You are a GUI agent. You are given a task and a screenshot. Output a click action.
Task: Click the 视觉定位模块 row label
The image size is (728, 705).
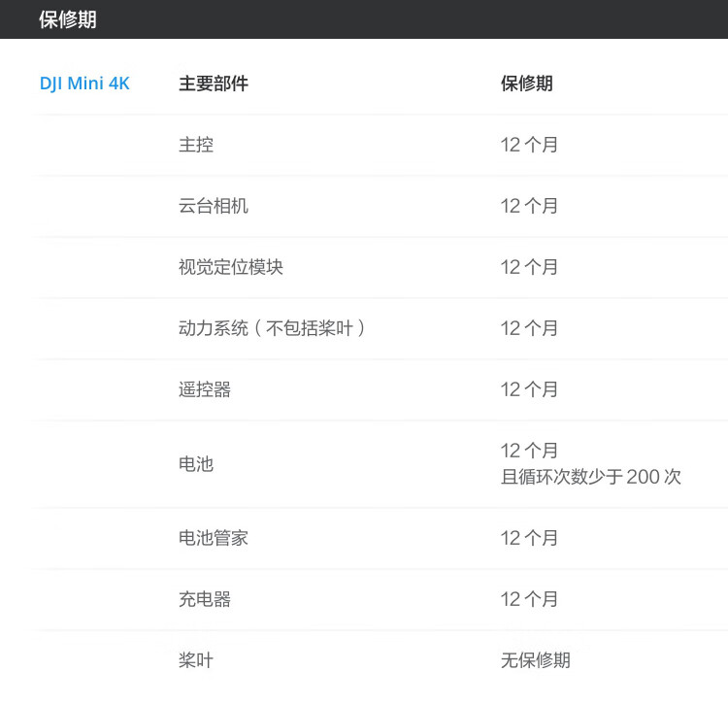pos(231,267)
